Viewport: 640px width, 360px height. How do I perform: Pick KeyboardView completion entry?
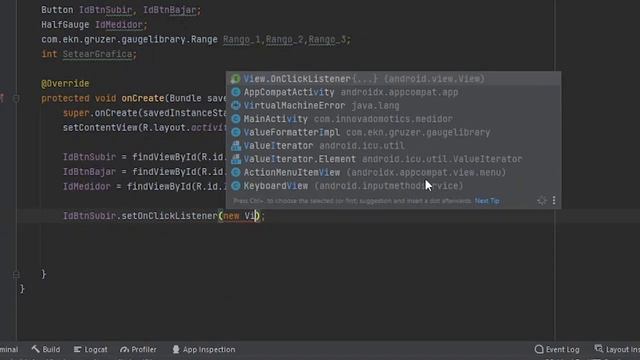click(x=393, y=186)
